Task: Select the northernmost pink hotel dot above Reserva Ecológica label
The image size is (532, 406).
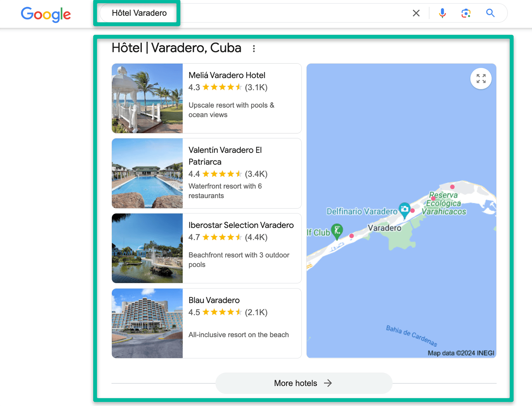Action: [x=452, y=187]
